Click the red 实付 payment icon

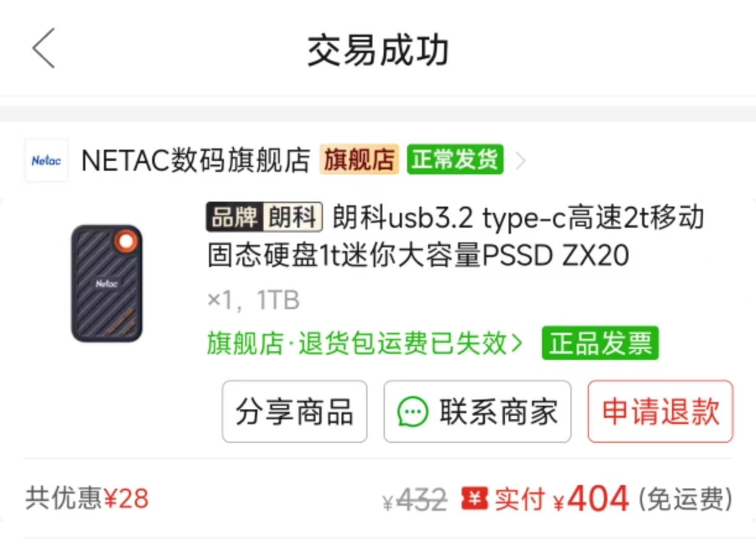coord(475,498)
